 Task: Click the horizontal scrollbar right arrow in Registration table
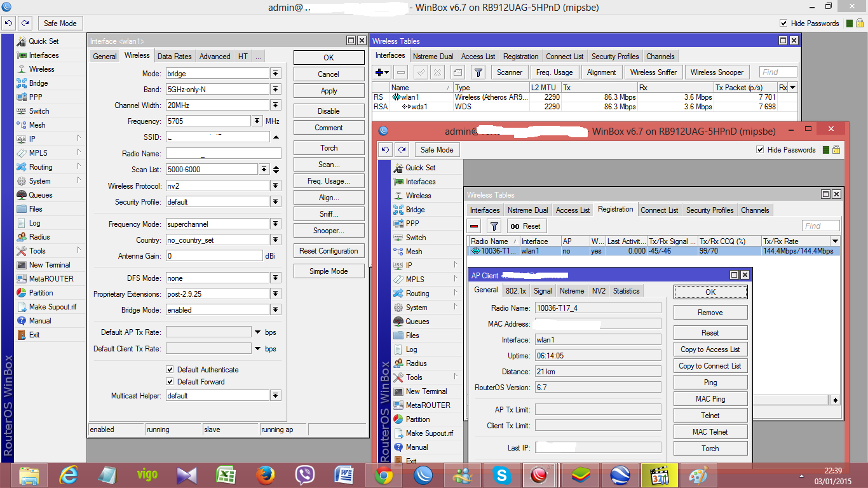point(836,400)
